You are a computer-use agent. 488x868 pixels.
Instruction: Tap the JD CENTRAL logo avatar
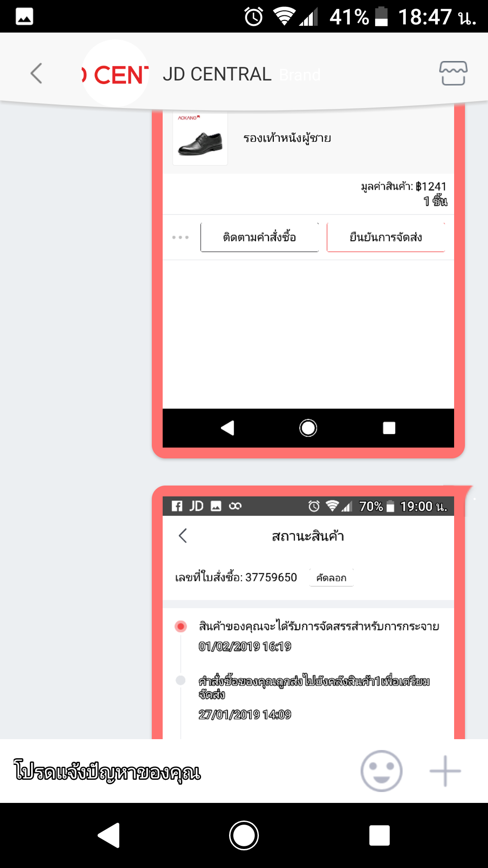pyautogui.click(x=115, y=73)
